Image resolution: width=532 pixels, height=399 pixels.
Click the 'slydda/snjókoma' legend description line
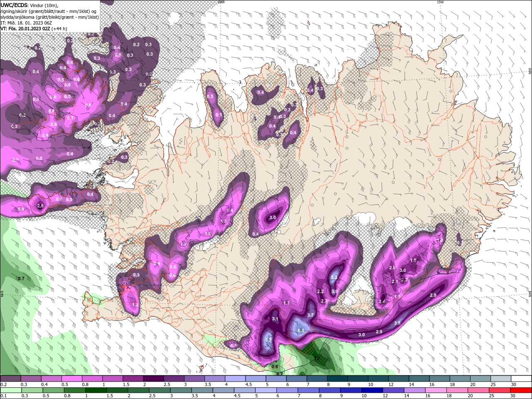[50, 17]
